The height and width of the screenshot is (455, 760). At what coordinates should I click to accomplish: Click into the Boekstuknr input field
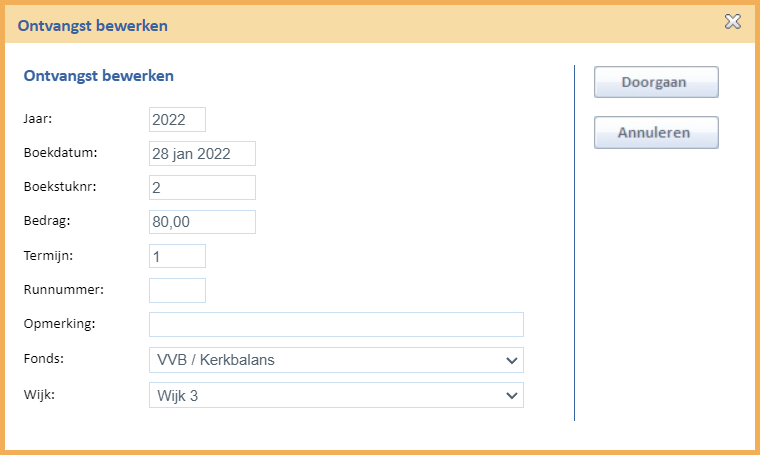[x=202, y=188]
